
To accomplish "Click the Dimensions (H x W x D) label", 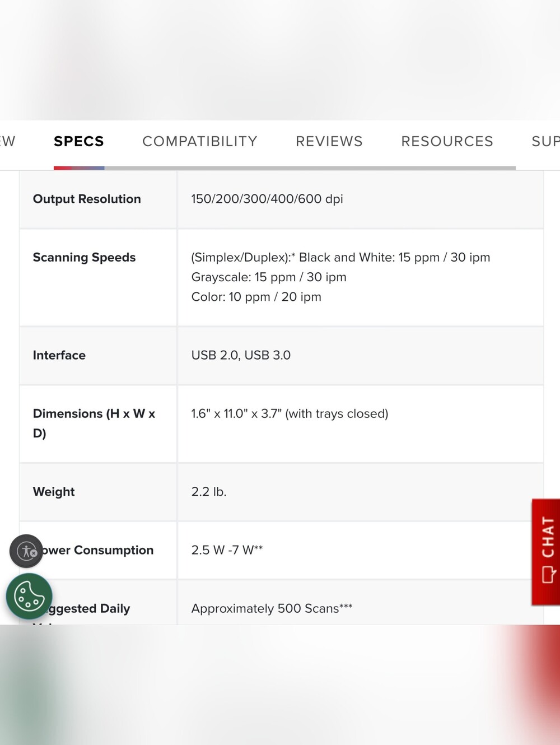I will pyautogui.click(x=94, y=423).
